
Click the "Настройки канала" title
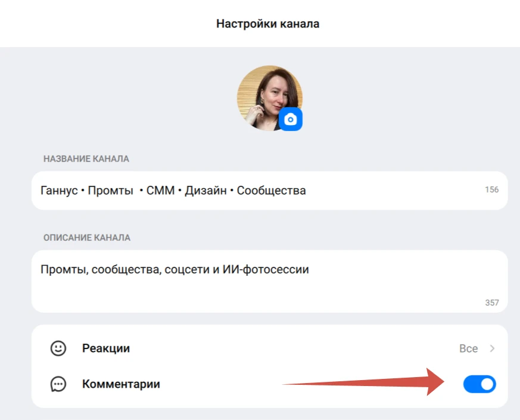click(267, 24)
